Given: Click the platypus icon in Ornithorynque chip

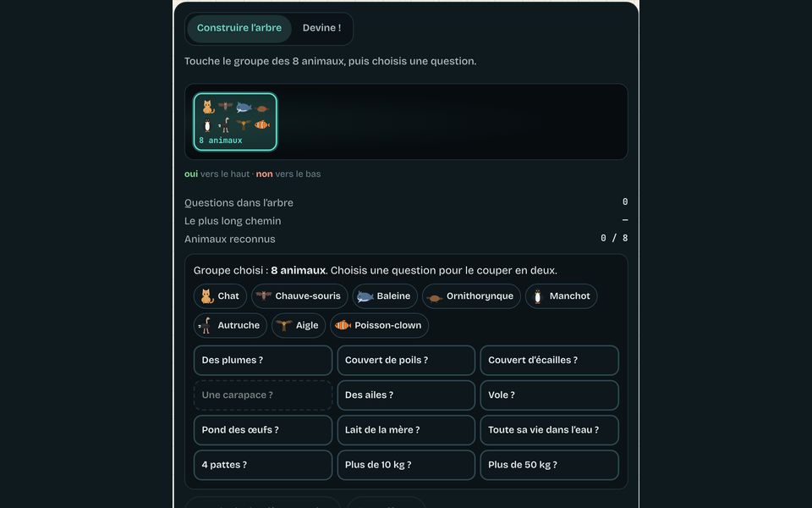Looking at the screenshot, I should (435, 297).
